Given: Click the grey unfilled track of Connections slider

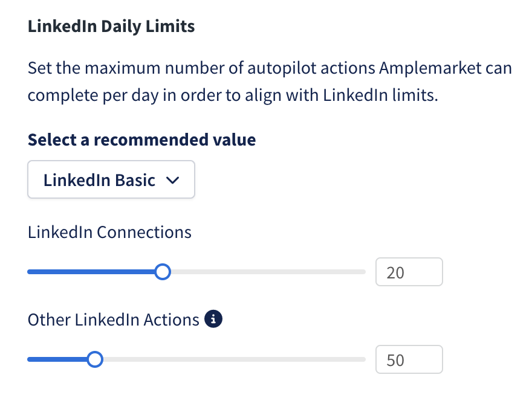Looking at the screenshot, I should [268, 272].
